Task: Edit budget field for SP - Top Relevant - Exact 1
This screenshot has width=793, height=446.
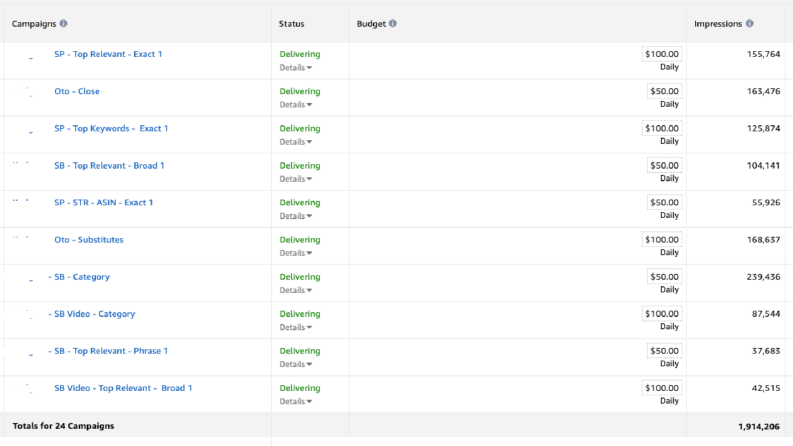Action: [662, 54]
